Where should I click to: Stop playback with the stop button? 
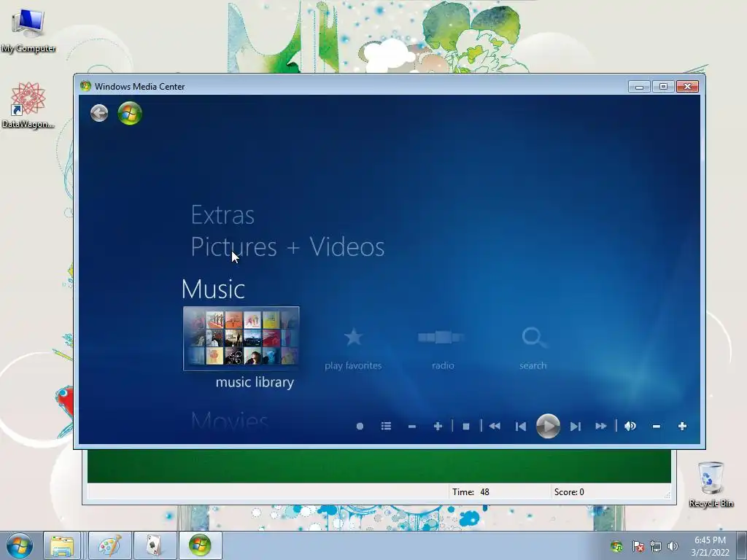click(x=466, y=426)
